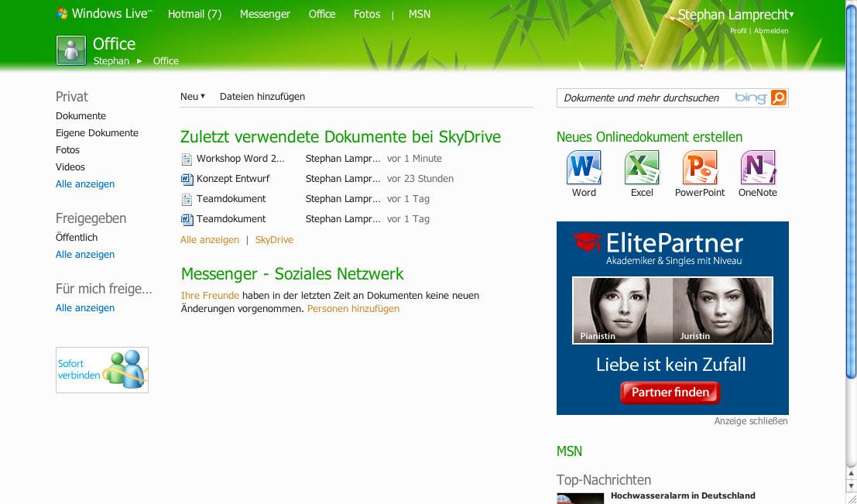The image size is (857, 504).
Task: Click the Abmelden link
Action: tap(771, 31)
